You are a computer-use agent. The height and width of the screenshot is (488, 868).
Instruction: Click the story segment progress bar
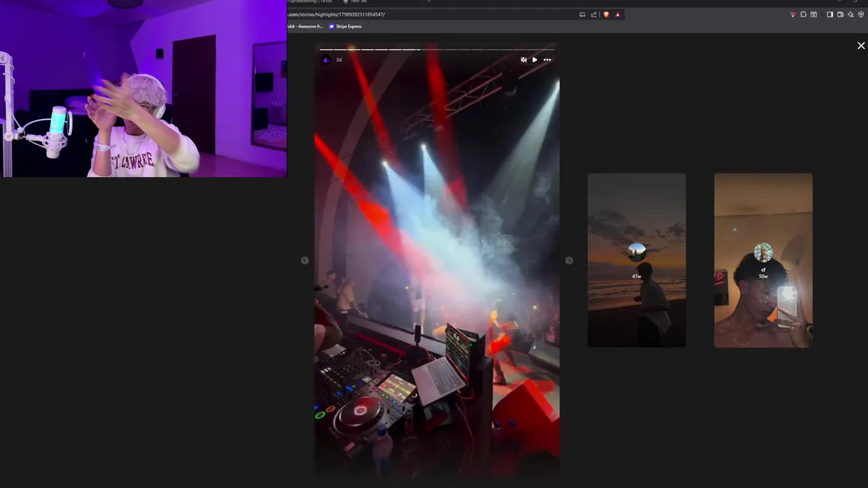click(437, 49)
